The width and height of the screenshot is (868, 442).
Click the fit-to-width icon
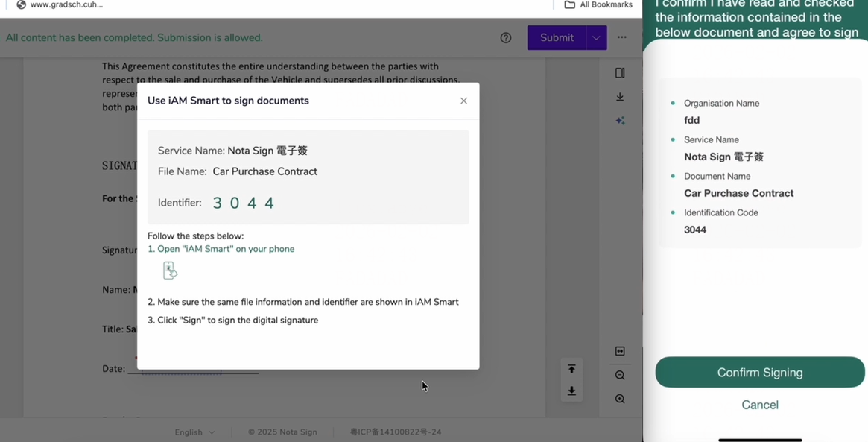point(620,351)
